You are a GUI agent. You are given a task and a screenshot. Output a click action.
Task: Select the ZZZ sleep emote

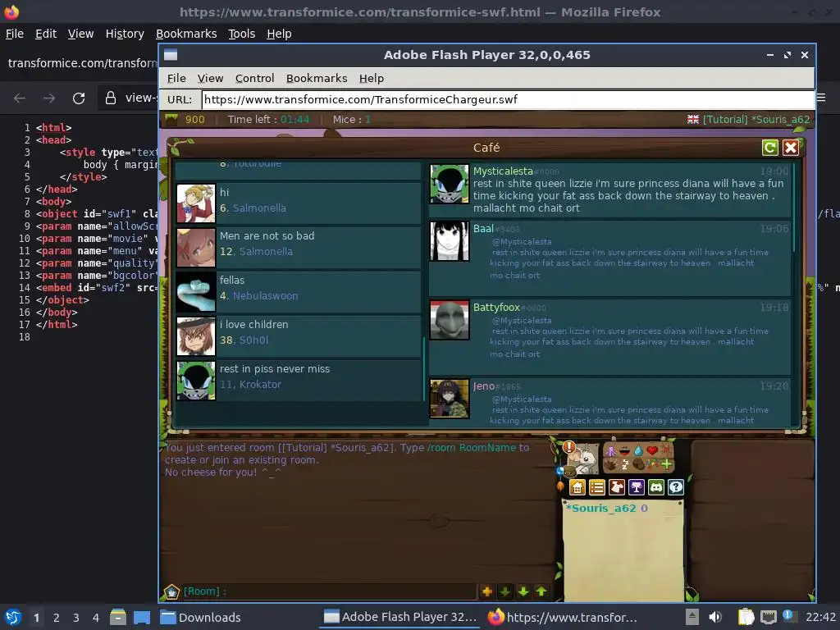click(626, 464)
